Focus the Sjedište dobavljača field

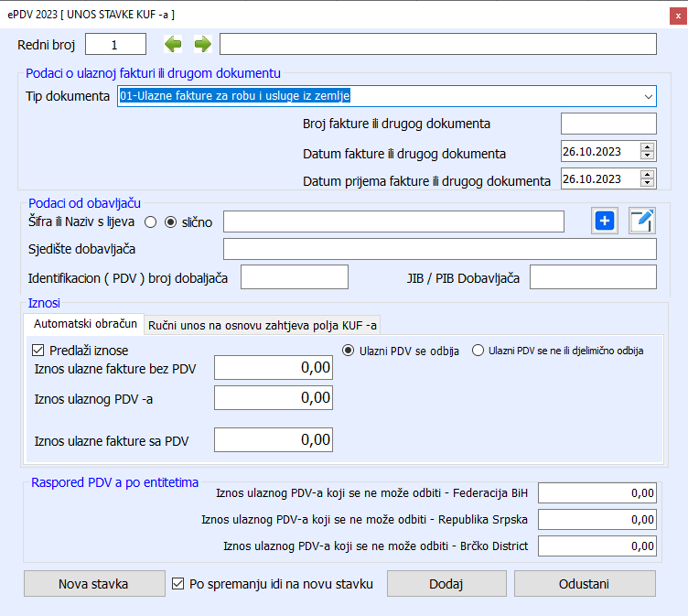tap(440, 249)
